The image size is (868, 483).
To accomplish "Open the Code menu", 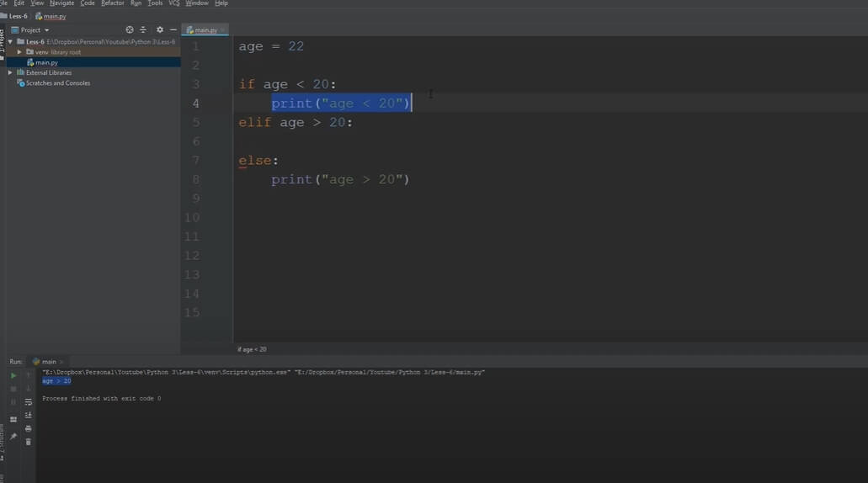I will [88, 3].
